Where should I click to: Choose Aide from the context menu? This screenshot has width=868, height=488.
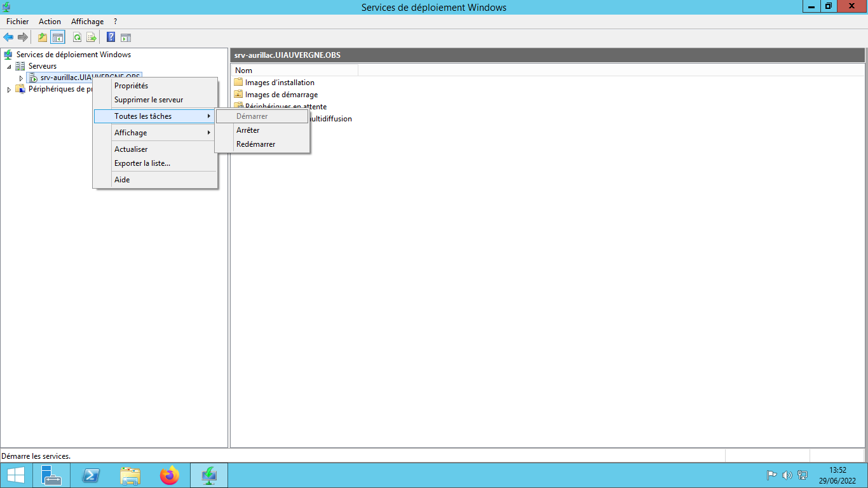pyautogui.click(x=155, y=180)
